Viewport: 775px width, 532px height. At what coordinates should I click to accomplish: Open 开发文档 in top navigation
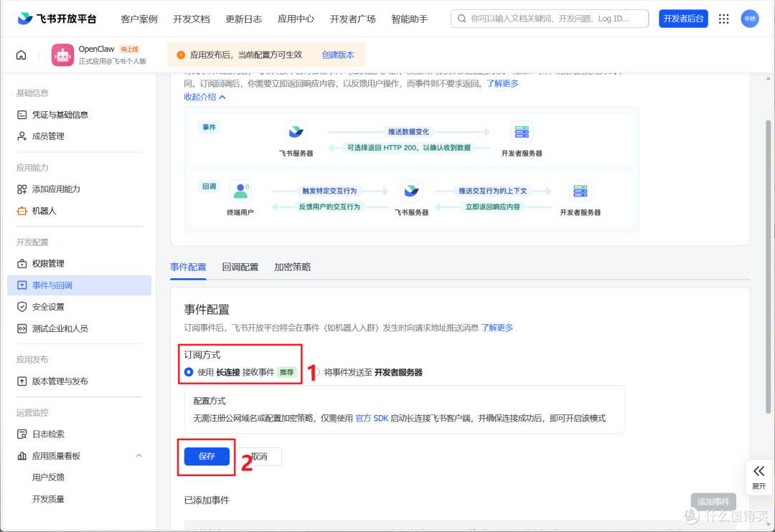coord(192,19)
